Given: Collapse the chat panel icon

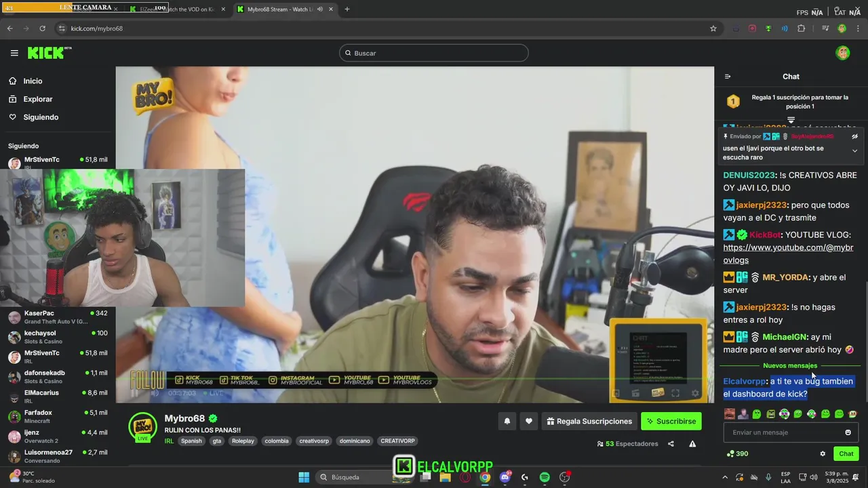Looking at the screenshot, I should tap(728, 77).
